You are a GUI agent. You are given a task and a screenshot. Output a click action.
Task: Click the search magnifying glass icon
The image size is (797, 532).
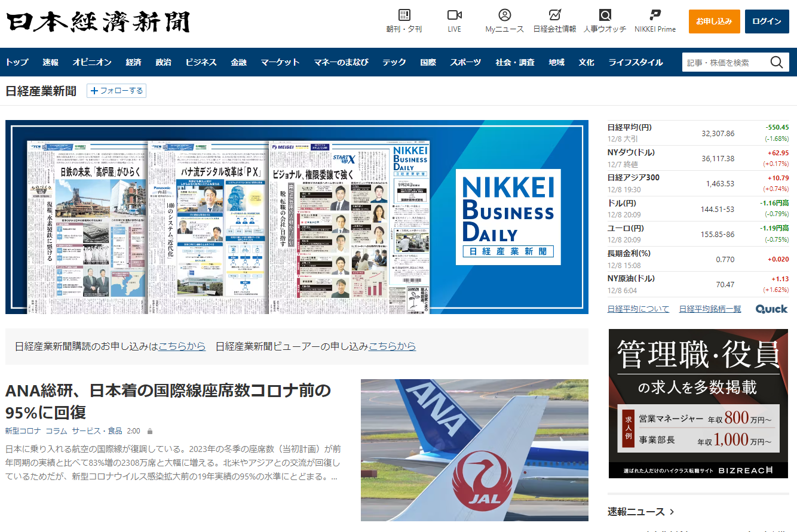(776, 62)
